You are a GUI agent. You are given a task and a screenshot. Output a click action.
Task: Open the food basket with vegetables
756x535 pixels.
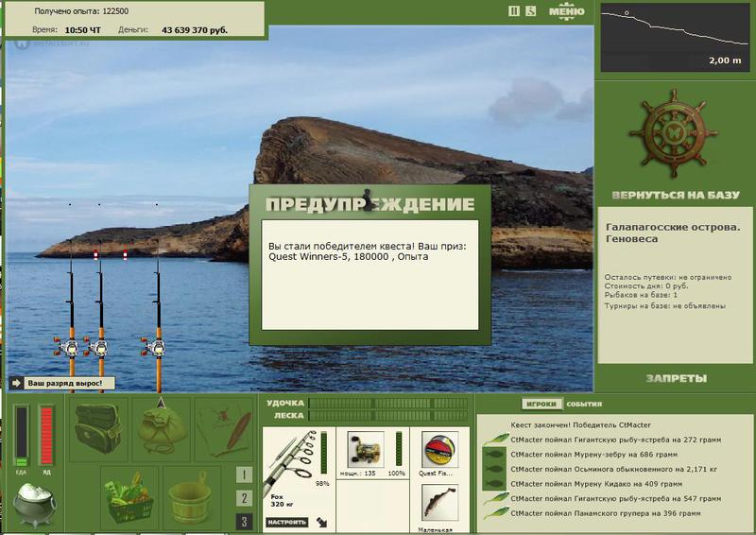(129, 498)
